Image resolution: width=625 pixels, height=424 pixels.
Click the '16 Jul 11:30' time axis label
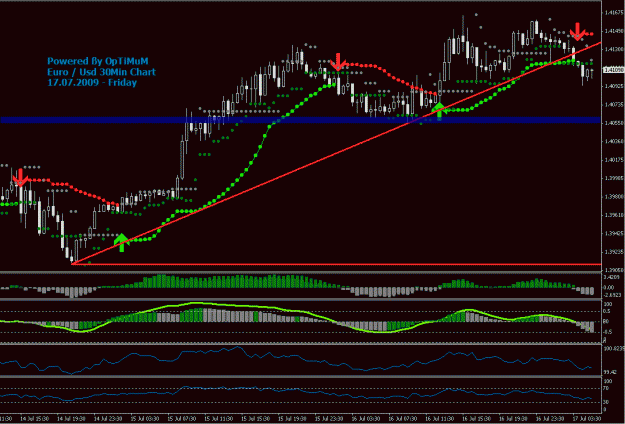(x=438, y=418)
